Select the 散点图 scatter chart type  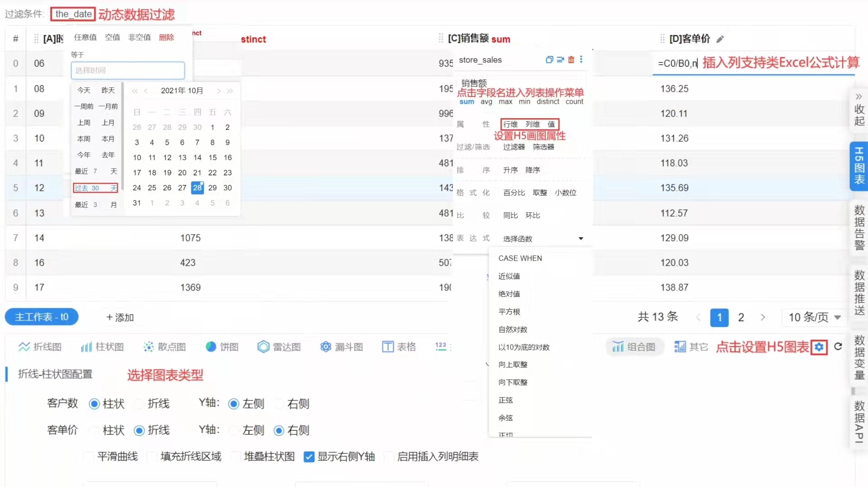(x=165, y=347)
